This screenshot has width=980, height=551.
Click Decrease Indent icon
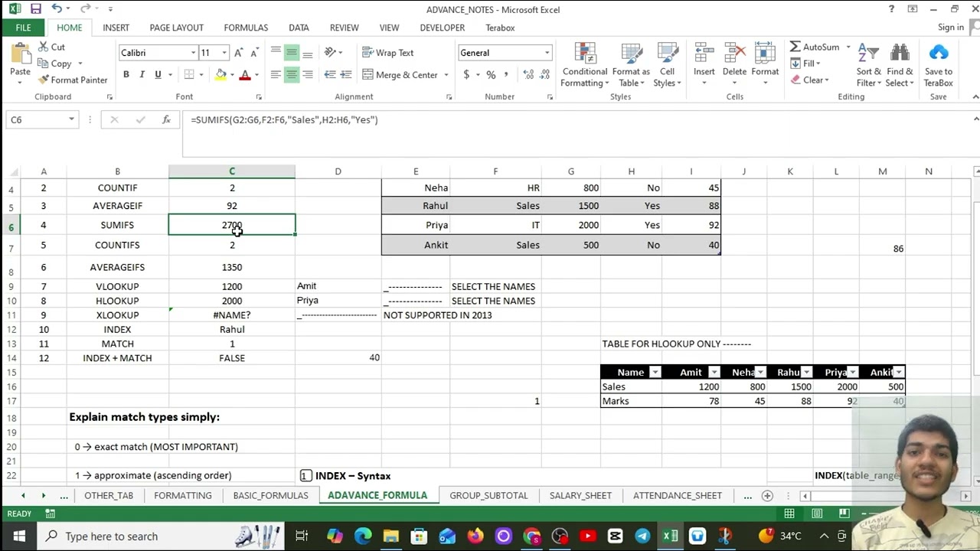[x=330, y=74]
